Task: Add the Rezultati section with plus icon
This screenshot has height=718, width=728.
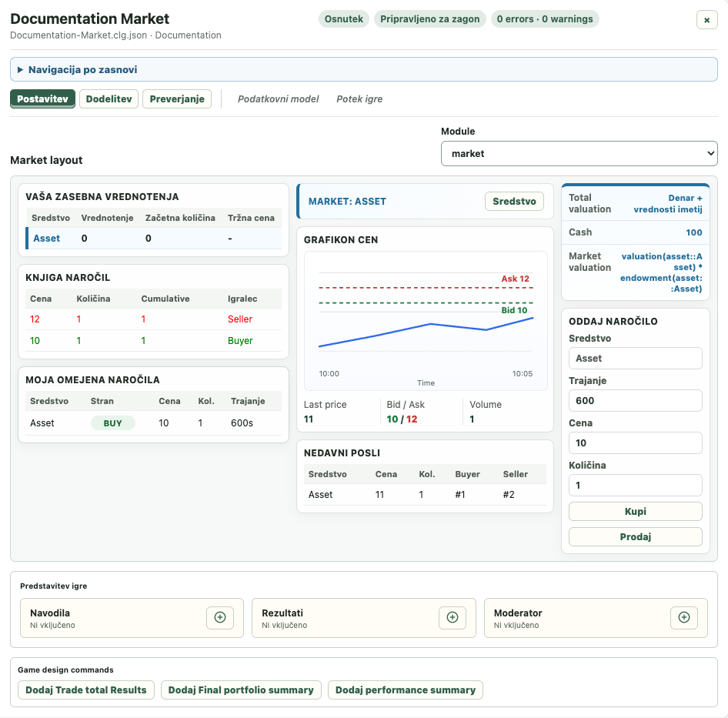Action: pos(452,618)
